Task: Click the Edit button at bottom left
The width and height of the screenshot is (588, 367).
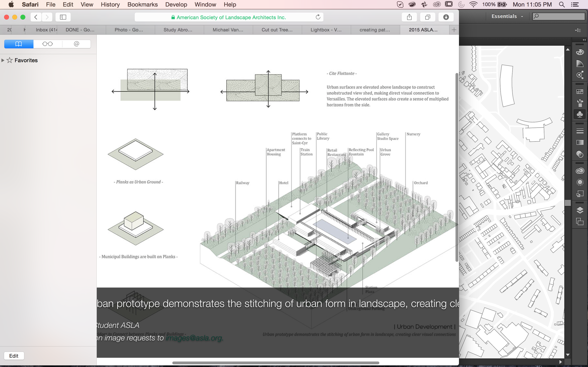Action: point(13,355)
